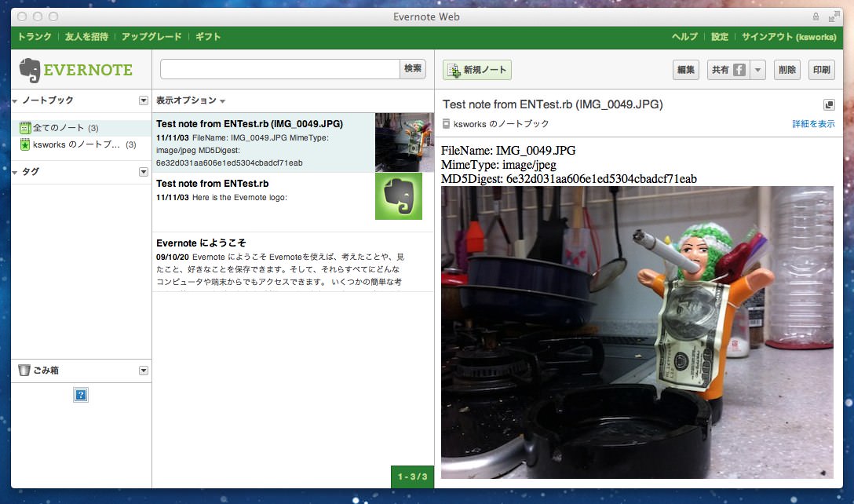Screen dimensions: 854x504
Task: Click the 詳細を表示 link
Action: (x=813, y=124)
